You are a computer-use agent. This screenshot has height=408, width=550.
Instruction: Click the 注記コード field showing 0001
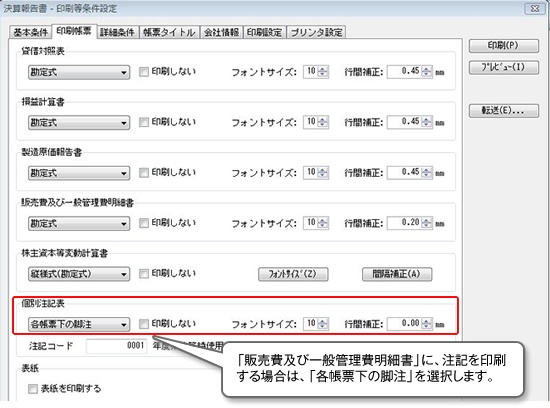click(x=116, y=346)
